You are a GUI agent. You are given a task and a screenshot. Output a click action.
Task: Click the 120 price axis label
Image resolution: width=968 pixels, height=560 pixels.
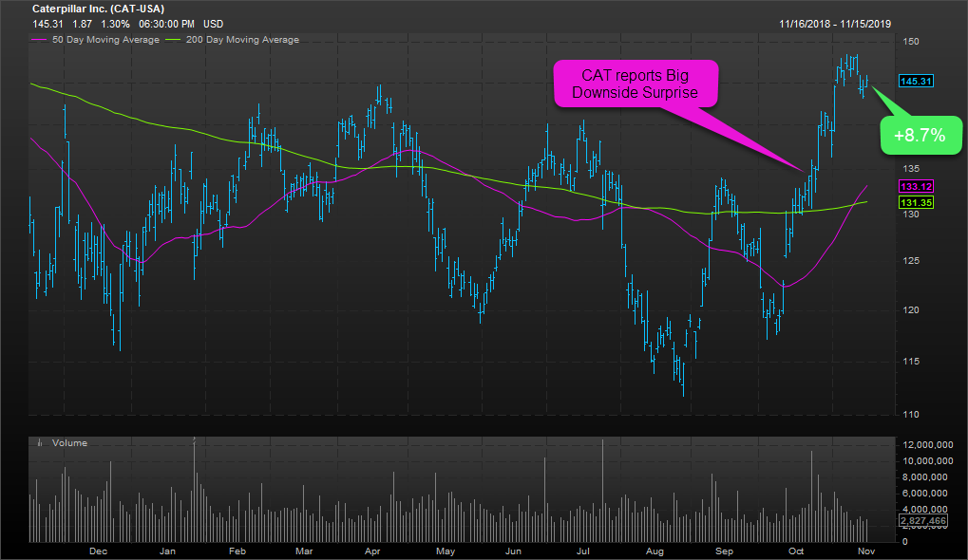pos(911,309)
